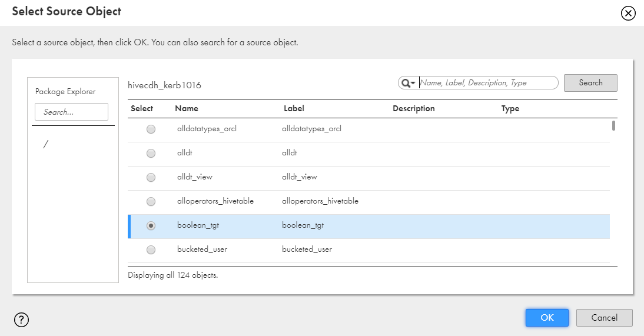The image size is (644, 336).
Task: Click the bucketed_user label cell
Action: [307, 249]
